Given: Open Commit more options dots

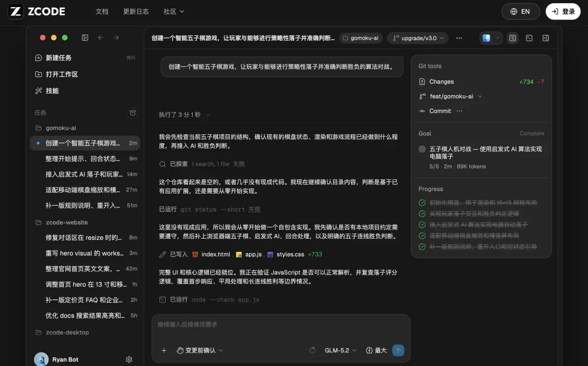Looking at the screenshot, I should pos(460,111).
